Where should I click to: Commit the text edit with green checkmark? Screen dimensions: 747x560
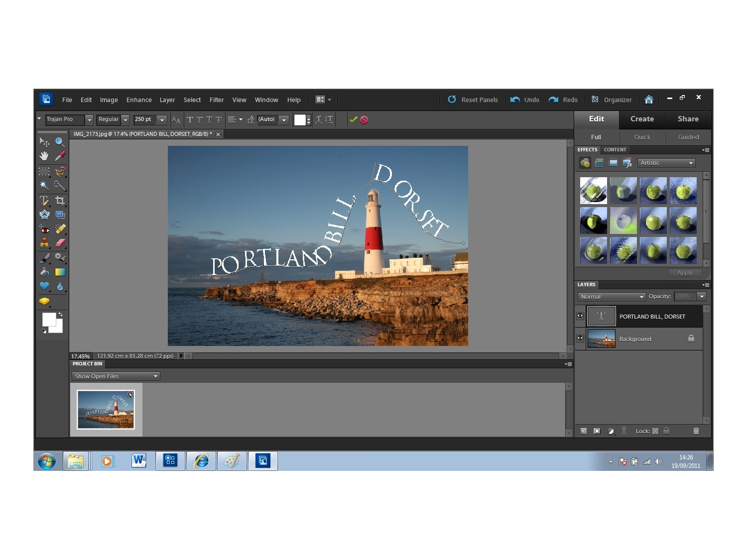(x=353, y=119)
